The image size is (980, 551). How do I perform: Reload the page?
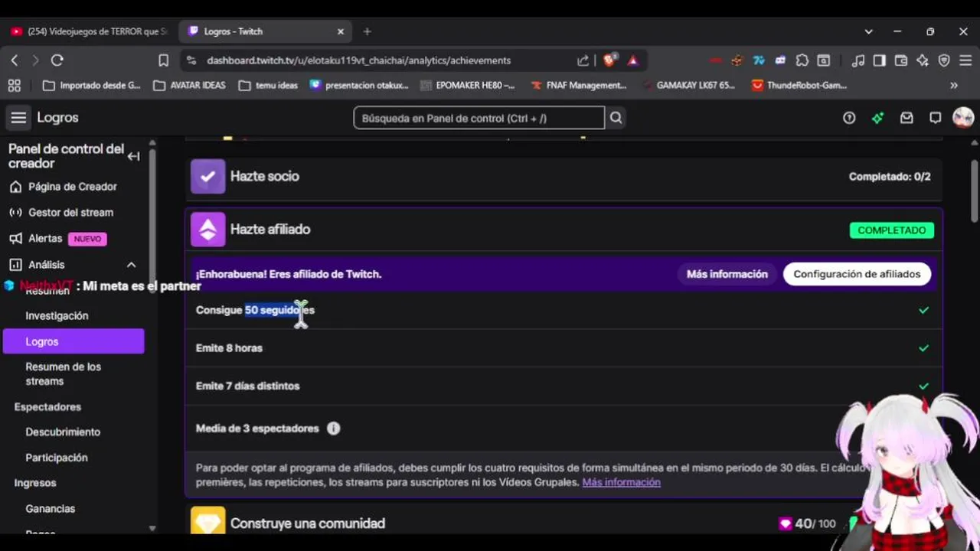pyautogui.click(x=57, y=60)
